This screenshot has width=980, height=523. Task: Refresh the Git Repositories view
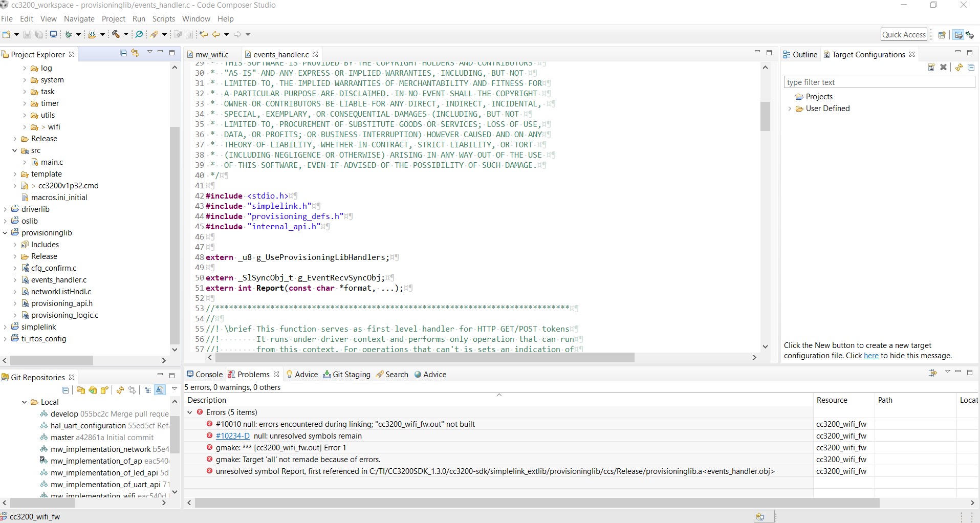point(120,390)
